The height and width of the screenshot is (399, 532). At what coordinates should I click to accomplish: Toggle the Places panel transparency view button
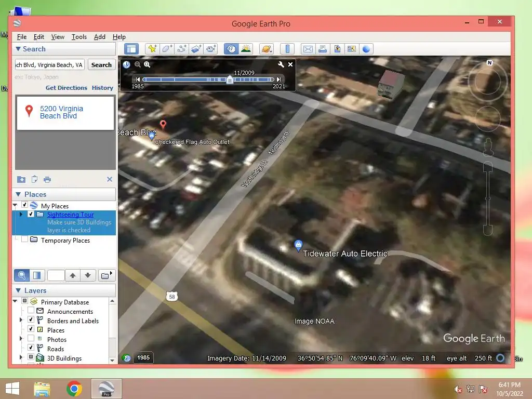(37, 275)
